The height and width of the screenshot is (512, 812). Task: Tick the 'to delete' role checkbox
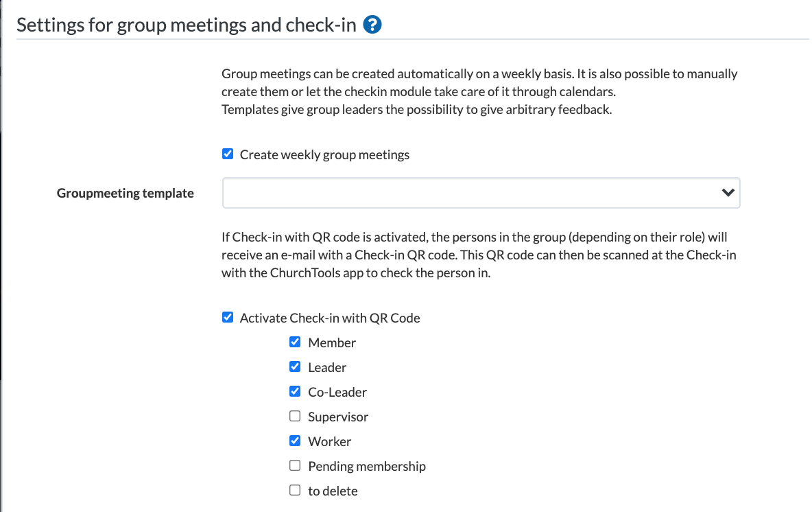[295, 490]
